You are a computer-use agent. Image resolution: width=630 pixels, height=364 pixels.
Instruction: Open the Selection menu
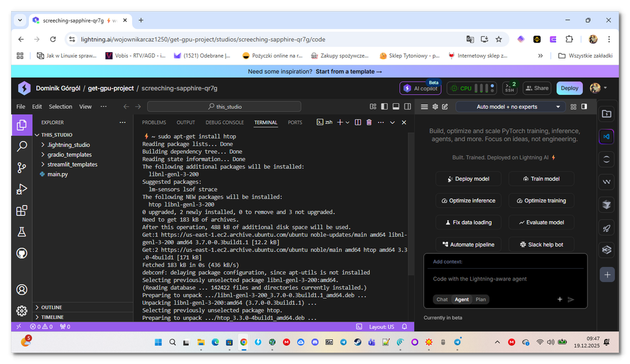60,106
